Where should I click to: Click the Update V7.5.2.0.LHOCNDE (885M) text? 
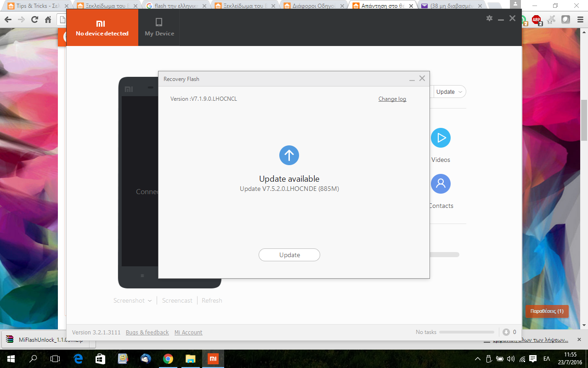pyautogui.click(x=289, y=189)
